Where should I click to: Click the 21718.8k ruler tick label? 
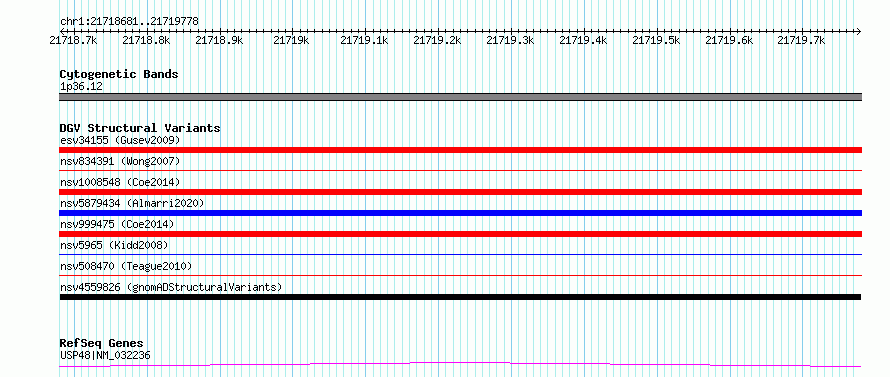coord(146,40)
